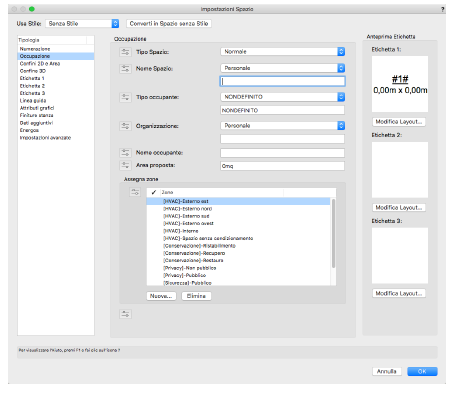The width and height of the screenshot is (454, 395).
Task: Select Attributi grafici pane
Action: coord(56,108)
